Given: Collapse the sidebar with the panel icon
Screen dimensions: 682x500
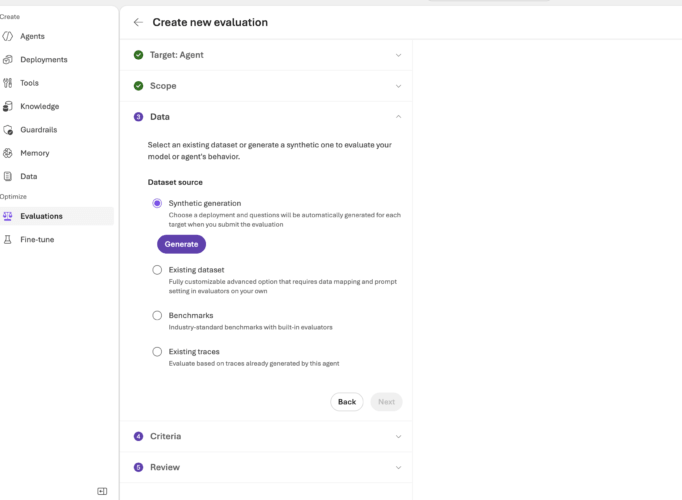Looking at the screenshot, I should [x=102, y=491].
